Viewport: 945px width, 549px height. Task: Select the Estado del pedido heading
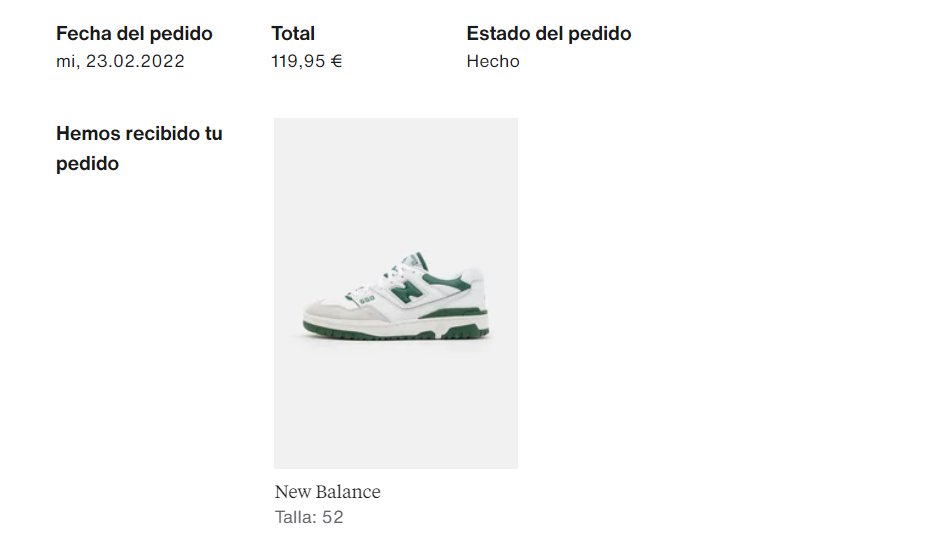(x=548, y=33)
